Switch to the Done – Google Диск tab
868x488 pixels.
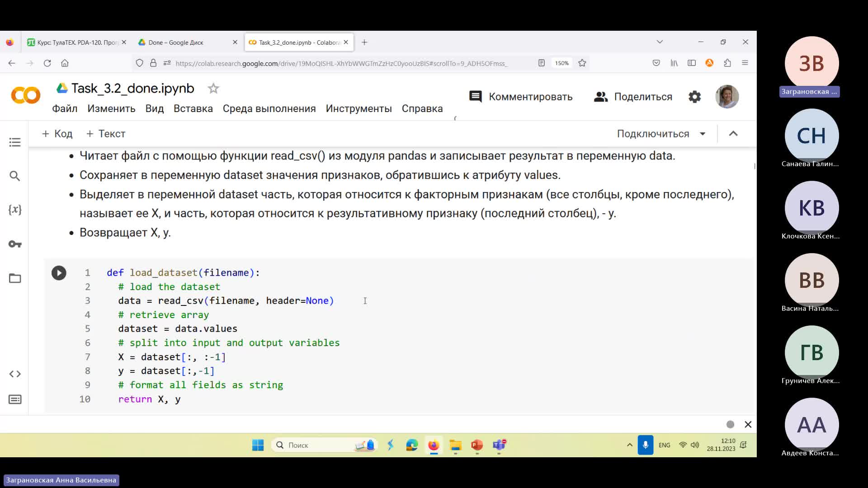click(188, 42)
